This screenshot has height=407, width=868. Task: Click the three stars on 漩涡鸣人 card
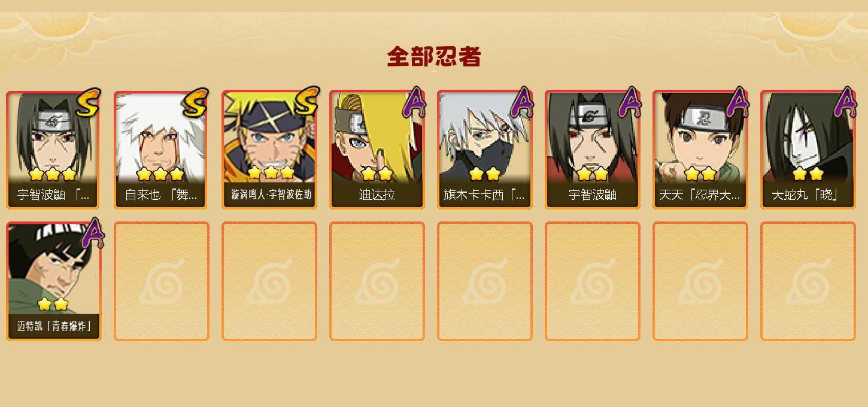click(x=271, y=173)
